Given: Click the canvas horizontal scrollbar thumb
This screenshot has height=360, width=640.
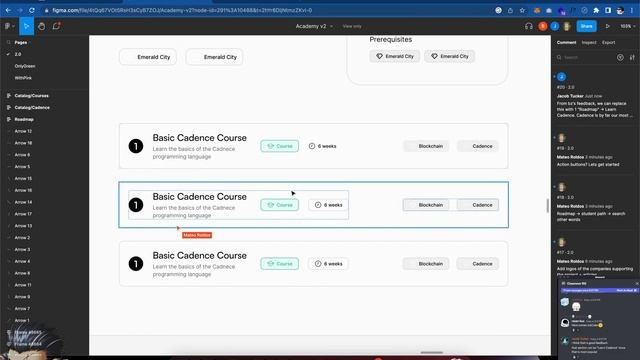Looking at the screenshot, I should tap(431, 353).
